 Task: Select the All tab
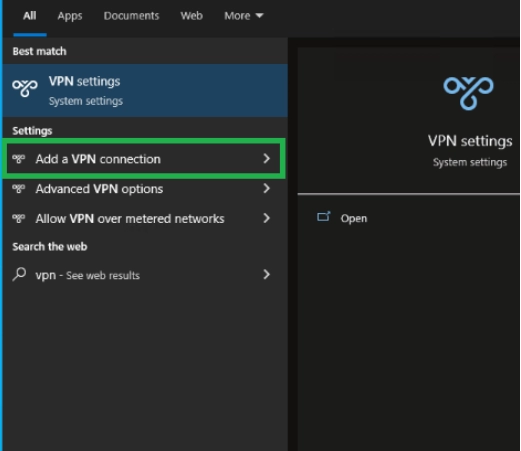[x=30, y=16]
